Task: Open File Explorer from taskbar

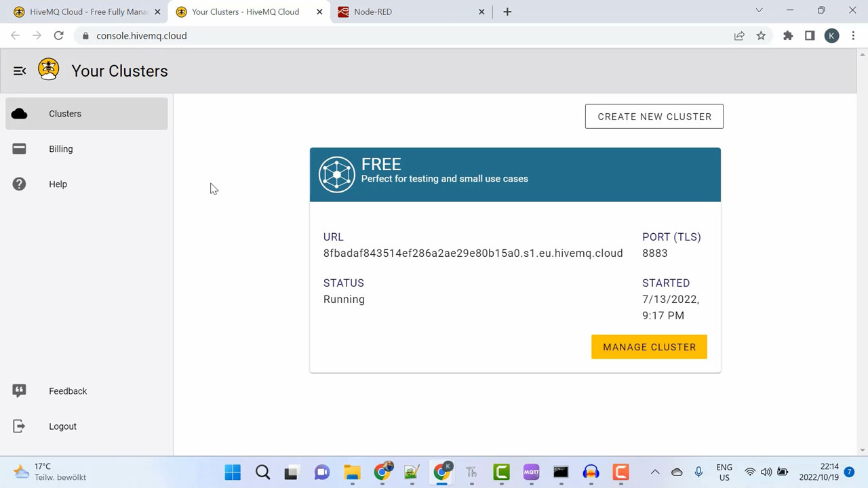Action: 352,472
